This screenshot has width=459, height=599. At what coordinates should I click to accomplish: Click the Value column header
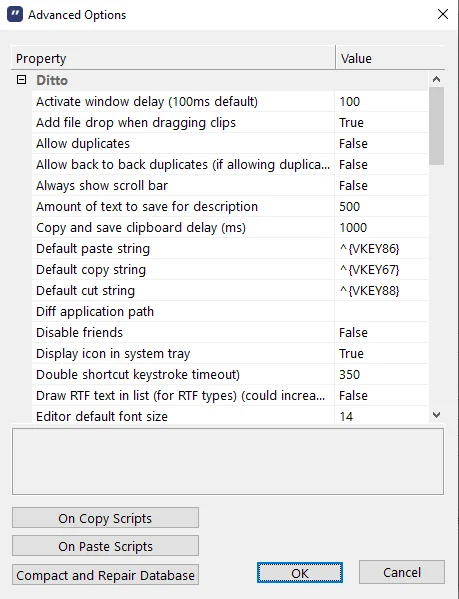pos(390,58)
